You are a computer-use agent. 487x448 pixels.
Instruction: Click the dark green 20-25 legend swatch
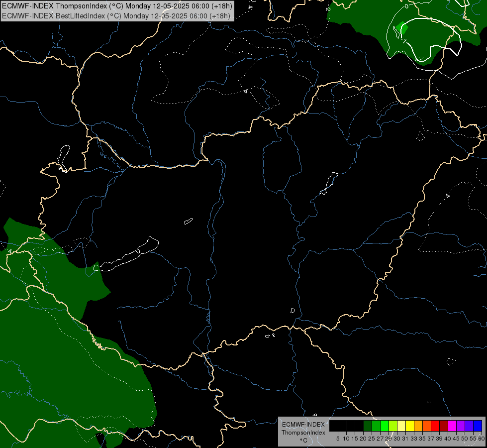click(x=368, y=426)
